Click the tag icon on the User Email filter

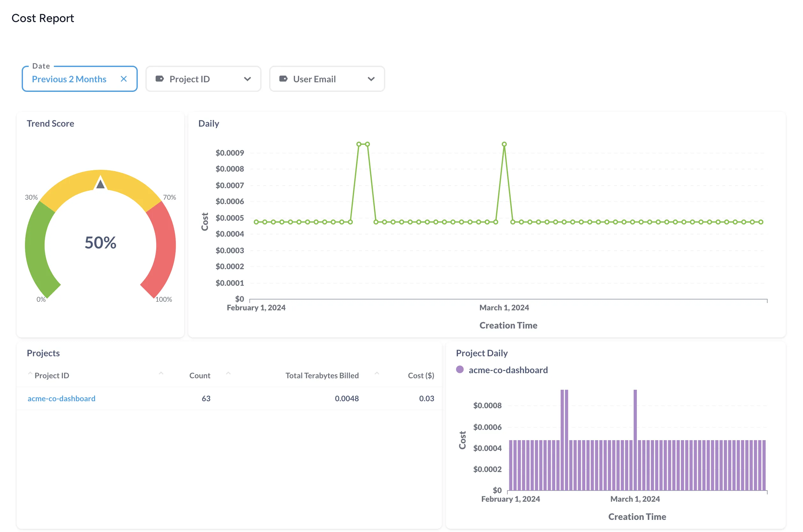(284, 79)
